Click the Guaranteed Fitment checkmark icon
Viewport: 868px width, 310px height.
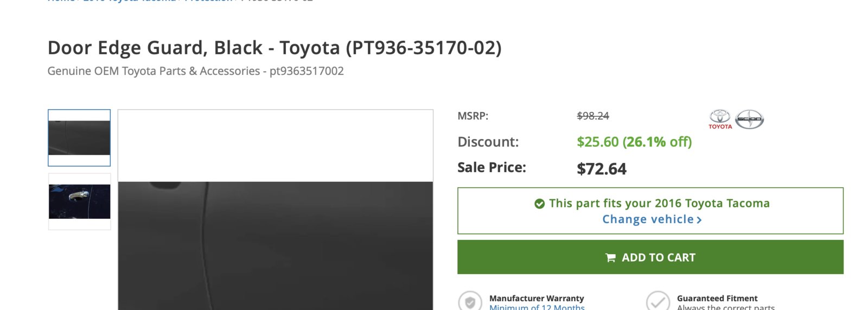[658, 302]
